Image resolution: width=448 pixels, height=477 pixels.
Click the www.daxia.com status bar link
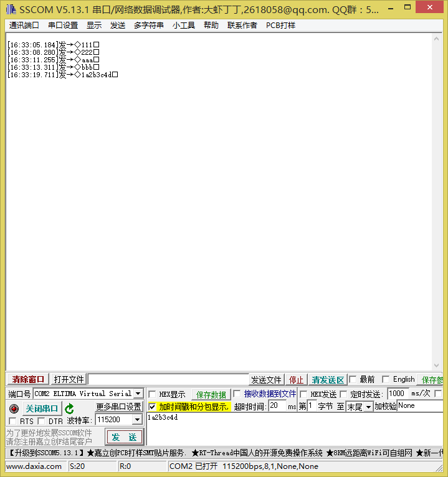34,466
